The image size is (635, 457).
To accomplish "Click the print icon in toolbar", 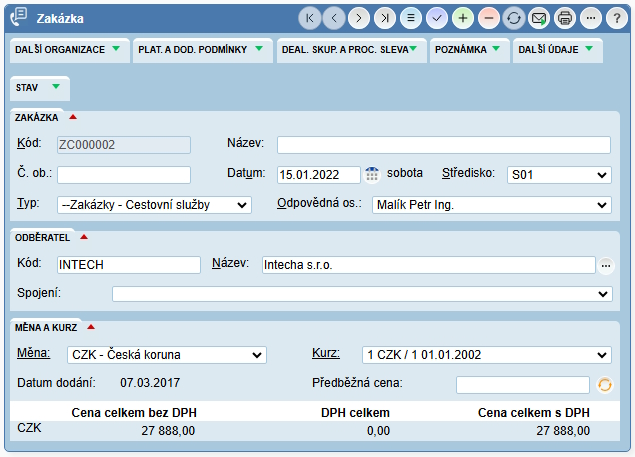I will coord(565,18).
